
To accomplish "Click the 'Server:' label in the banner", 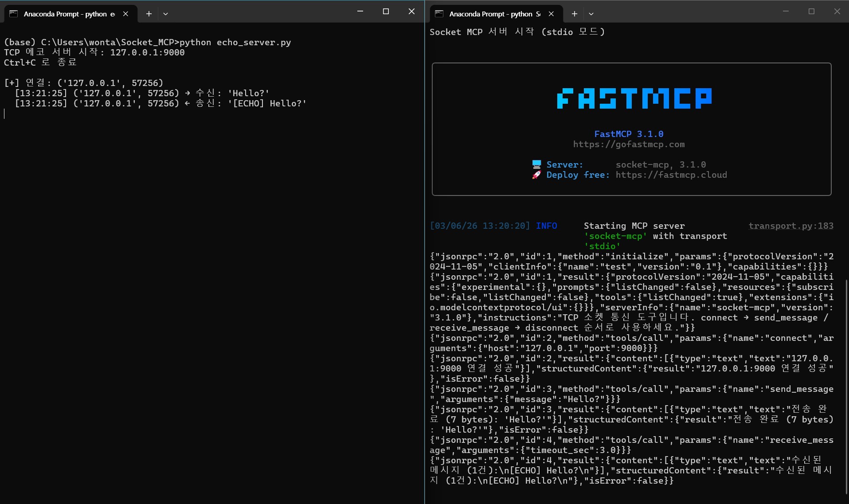I will pyautogui.click(x=565, y=164).
